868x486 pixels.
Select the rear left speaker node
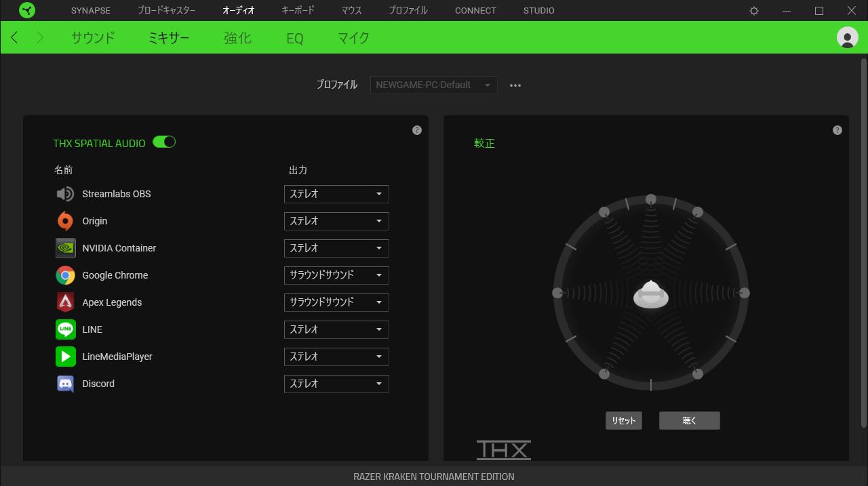tap(604, 373)
